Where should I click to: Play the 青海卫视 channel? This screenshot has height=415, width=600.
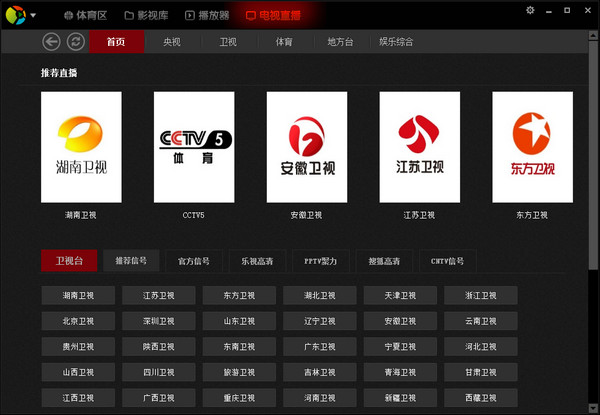(400, 372)
